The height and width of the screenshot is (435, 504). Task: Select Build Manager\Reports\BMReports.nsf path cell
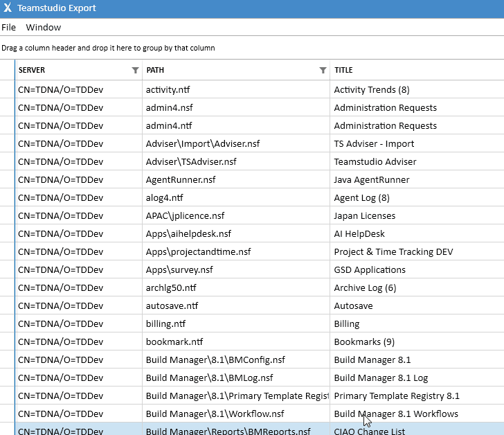click(x=236, y=429)
